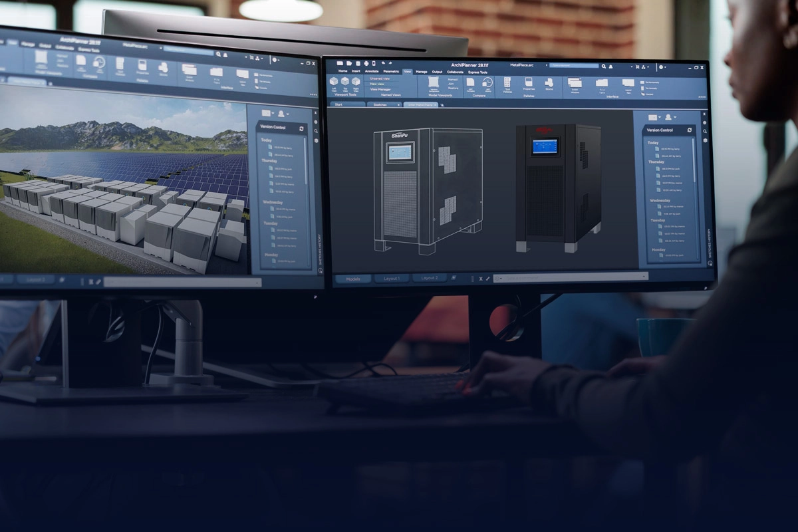
Task: Open Home ribbon tab on right monitor
Action: click(x=343, y=71)
